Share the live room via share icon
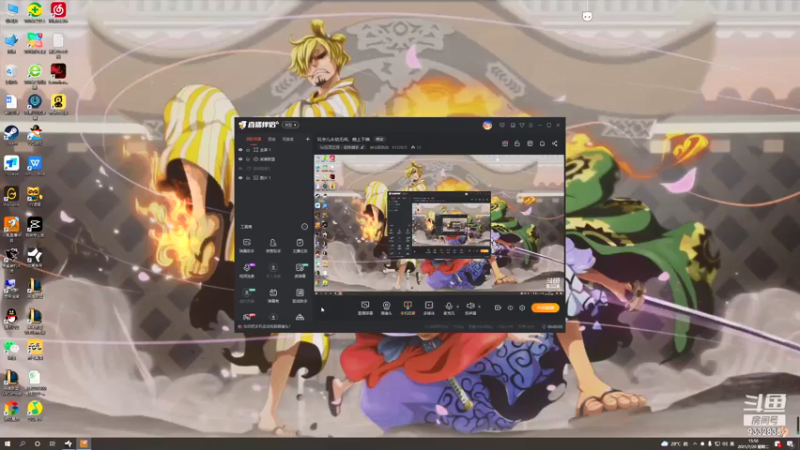This screenshot has width=800, height=450. point(555,144)
